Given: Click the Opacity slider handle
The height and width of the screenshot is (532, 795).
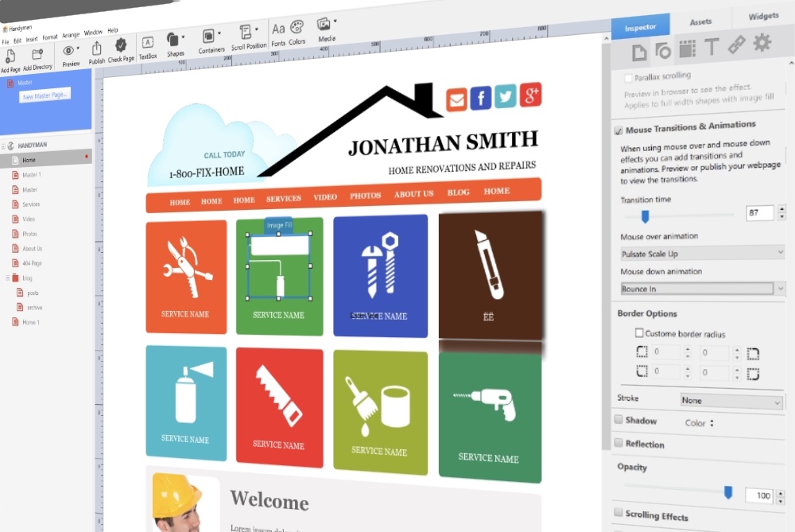Looking at the screenshot, I should (x=727, y=492).
